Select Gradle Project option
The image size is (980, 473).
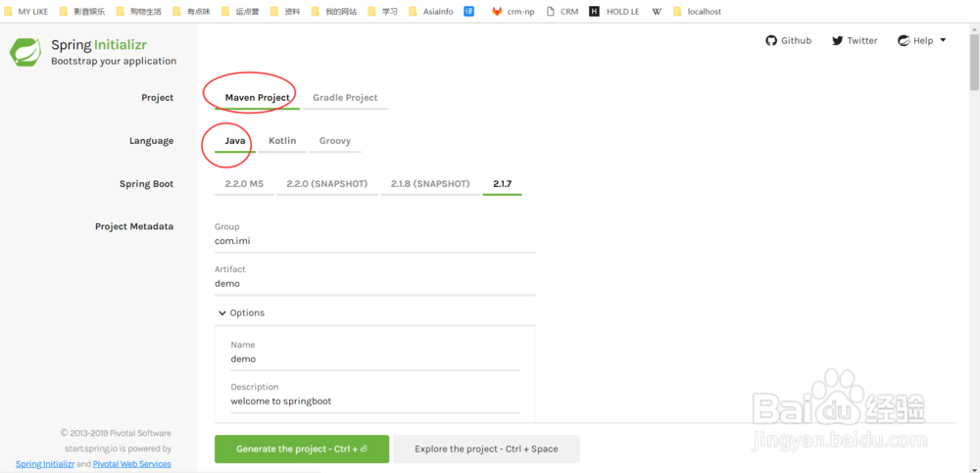click(x=345, y=98)
